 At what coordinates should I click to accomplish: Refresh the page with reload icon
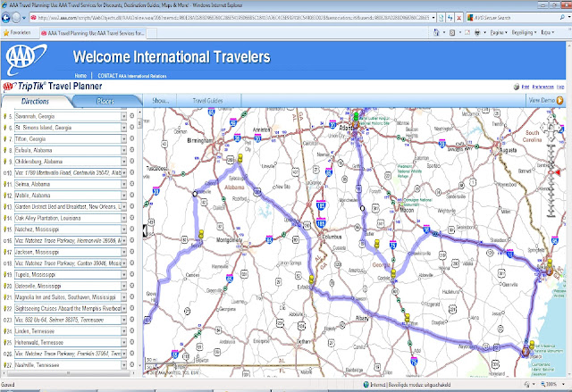pos(450,18)
